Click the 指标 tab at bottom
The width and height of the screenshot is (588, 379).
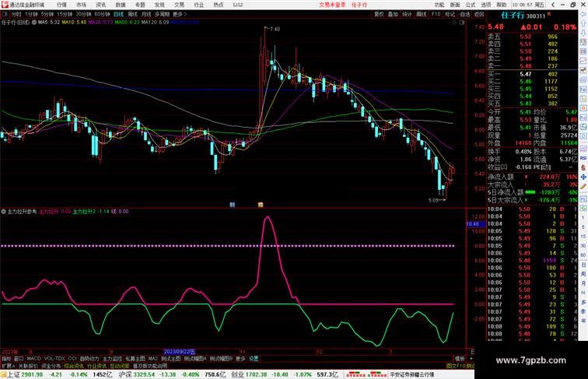coord(6,359)
